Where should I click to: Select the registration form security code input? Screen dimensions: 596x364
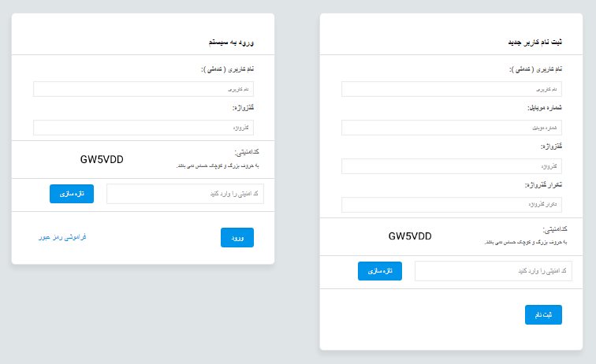pyautogui.click(x=494, y=271)
